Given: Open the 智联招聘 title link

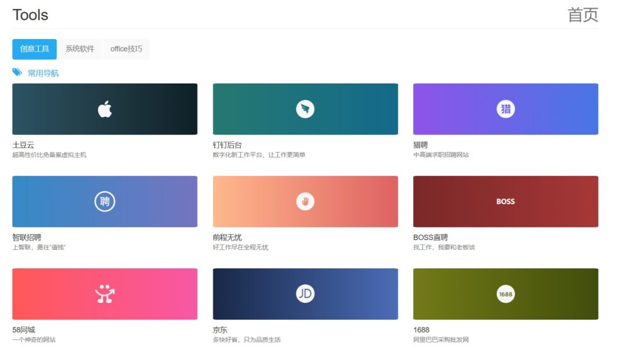Looking at the screenshot, I should (x=26, y=237).
